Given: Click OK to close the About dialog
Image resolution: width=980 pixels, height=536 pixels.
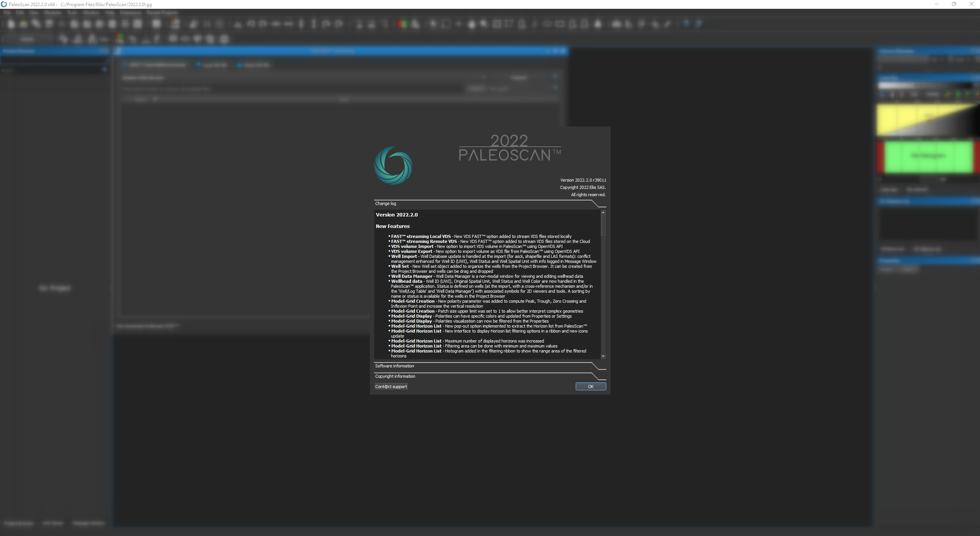Looking at the screenshot, I should (591, 387).
